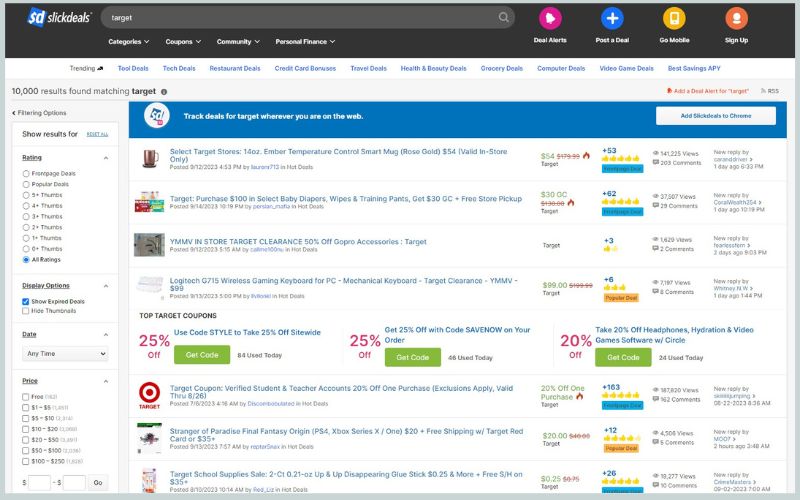The width and height of the screenshot is (800, 500).
Task: Click comments icon for 203 Comments
Action: coord(656,163)
